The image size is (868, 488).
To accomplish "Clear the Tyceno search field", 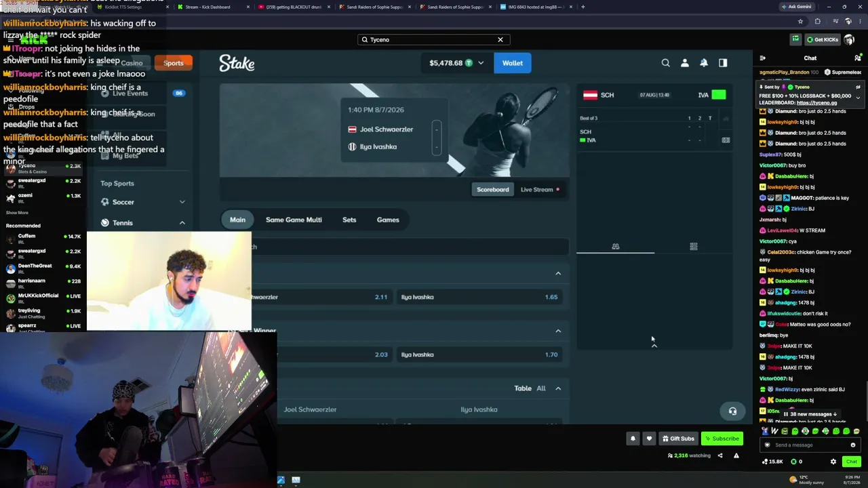I will point(500,39).
